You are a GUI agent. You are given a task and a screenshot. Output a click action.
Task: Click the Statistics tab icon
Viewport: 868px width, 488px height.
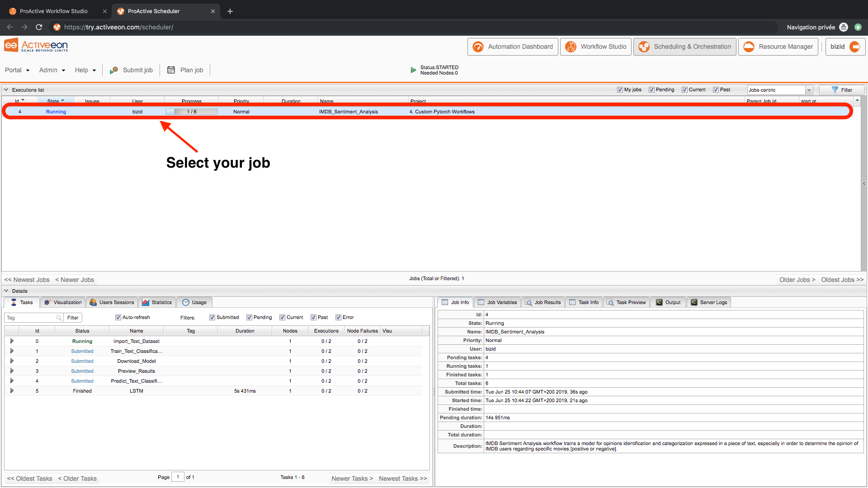(x=145, y=302)
